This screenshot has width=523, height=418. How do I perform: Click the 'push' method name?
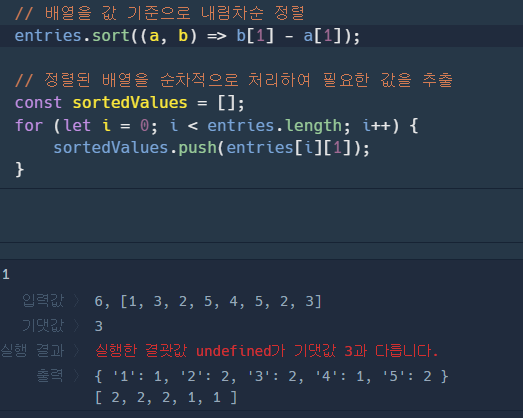[x=197, y=148]
